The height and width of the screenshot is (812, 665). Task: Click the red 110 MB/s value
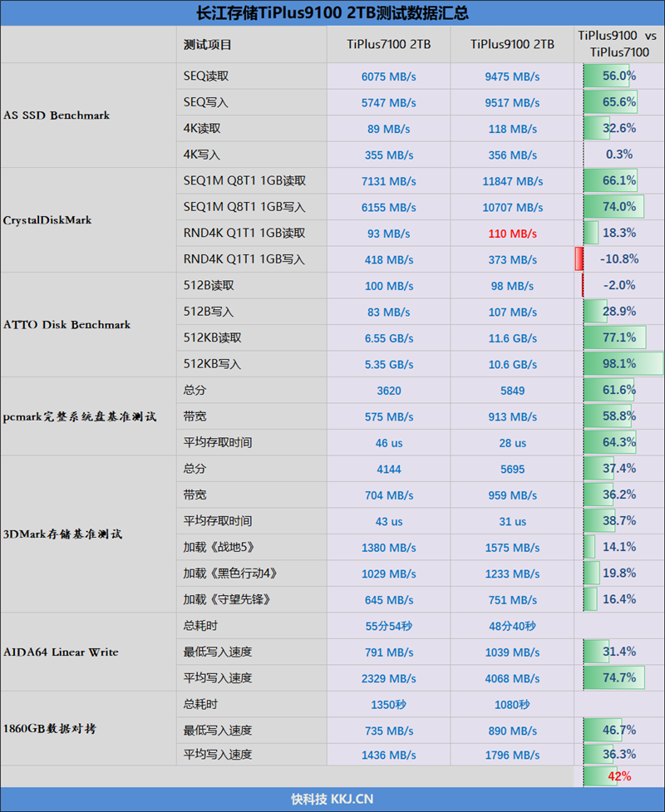point(512,234)
